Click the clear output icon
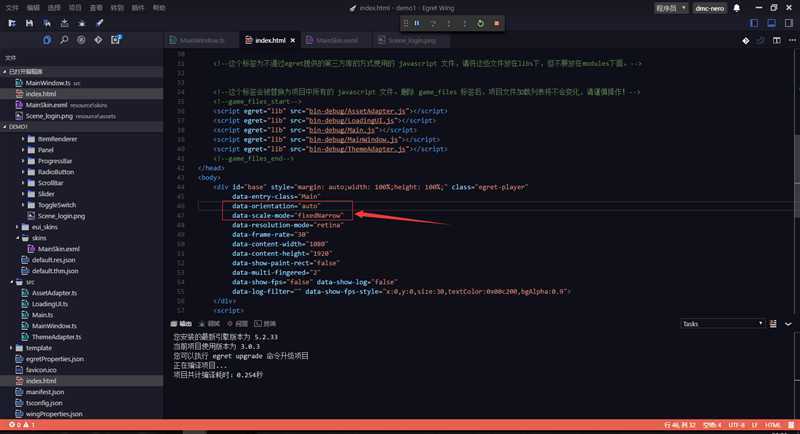800x434 pixels. [x=773, y=324]
